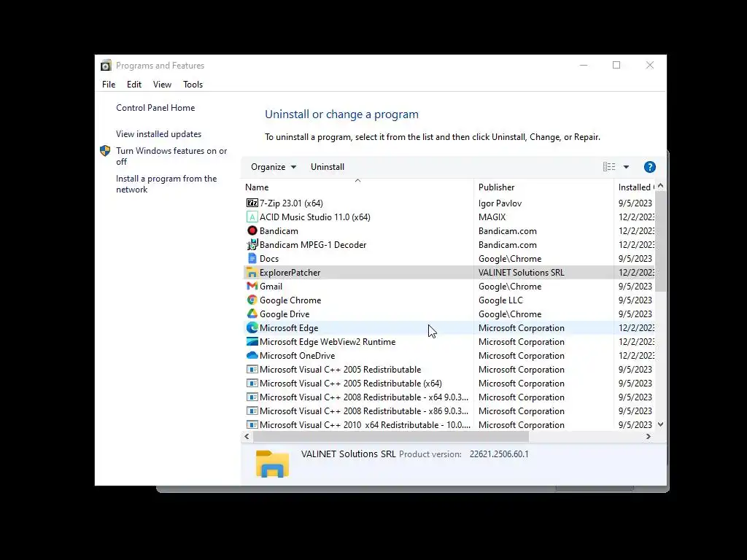Click the Edge WebView2 Runtime icon
Image resolution: width=747 pixels, height=560 pixels.
[252, 341]
